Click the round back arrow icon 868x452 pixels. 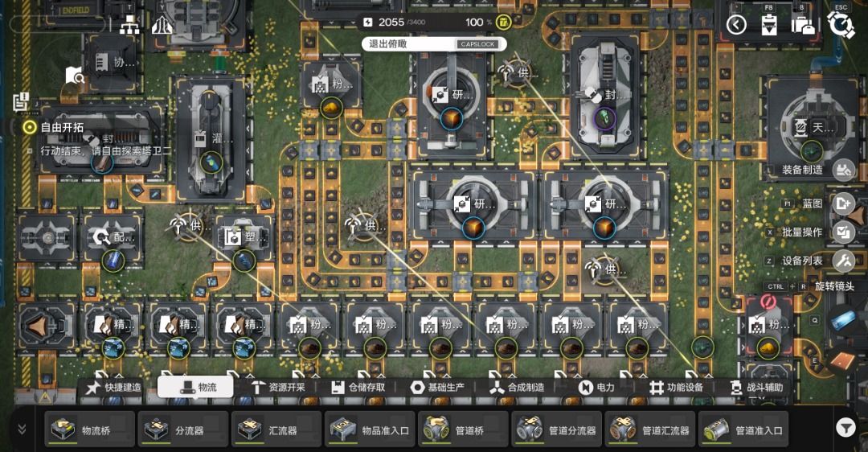coord(736,25)
